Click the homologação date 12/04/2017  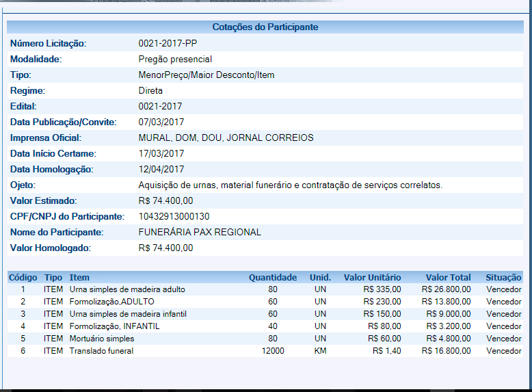click(x=161, y=169)
